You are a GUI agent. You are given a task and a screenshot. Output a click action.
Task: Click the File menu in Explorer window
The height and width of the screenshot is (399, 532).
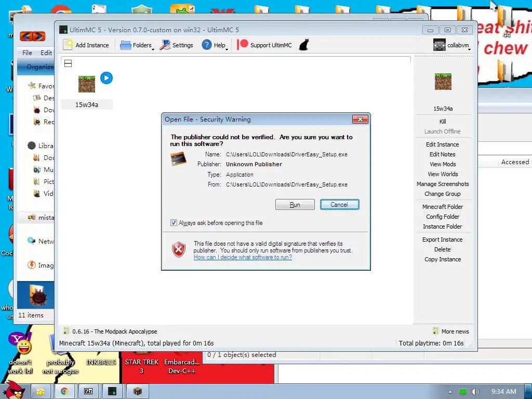27,52
